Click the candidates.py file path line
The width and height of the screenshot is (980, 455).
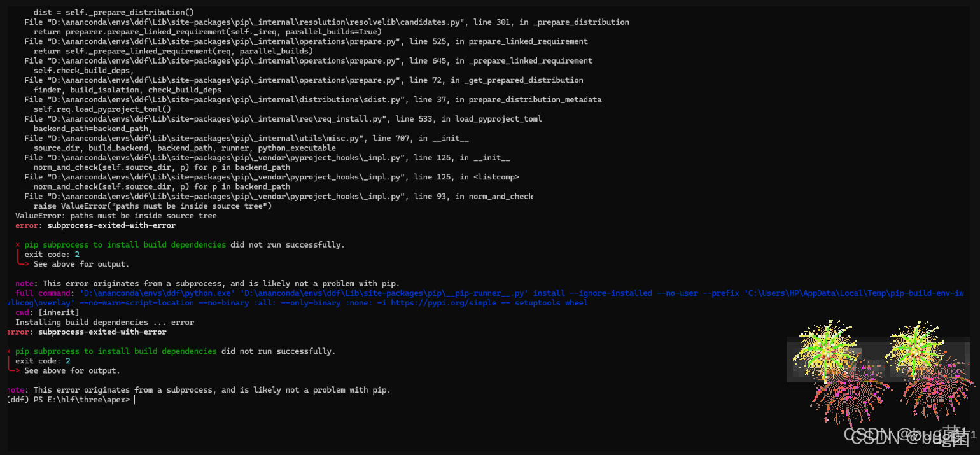[x=326, y=22]
